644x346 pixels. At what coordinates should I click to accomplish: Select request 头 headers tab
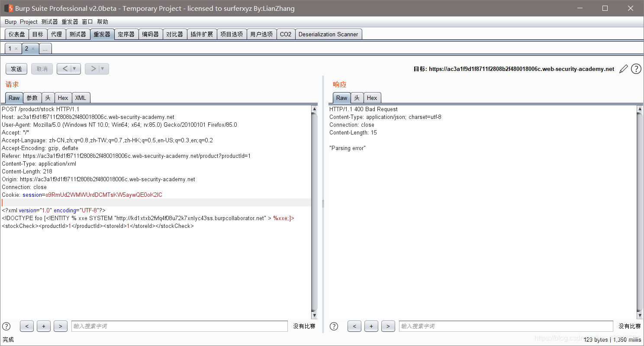[x=48, y=98]
